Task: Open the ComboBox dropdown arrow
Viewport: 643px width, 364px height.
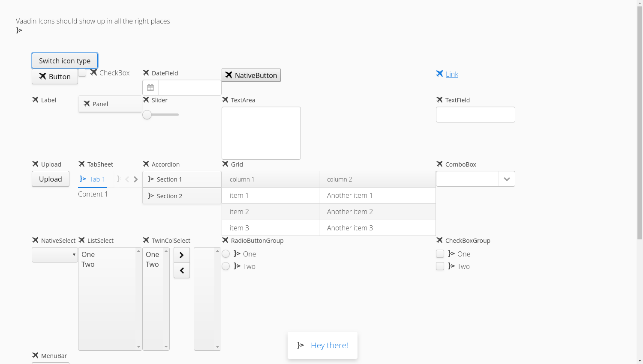Action: point(507,179)
